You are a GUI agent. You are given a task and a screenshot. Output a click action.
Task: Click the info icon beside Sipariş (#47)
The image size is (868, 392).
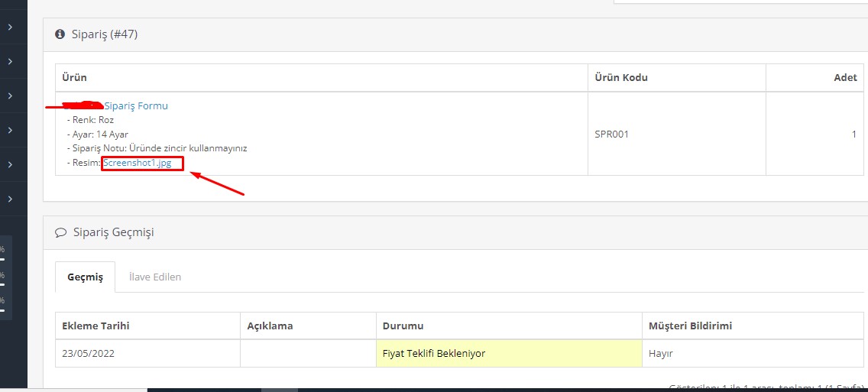(60, 35)
